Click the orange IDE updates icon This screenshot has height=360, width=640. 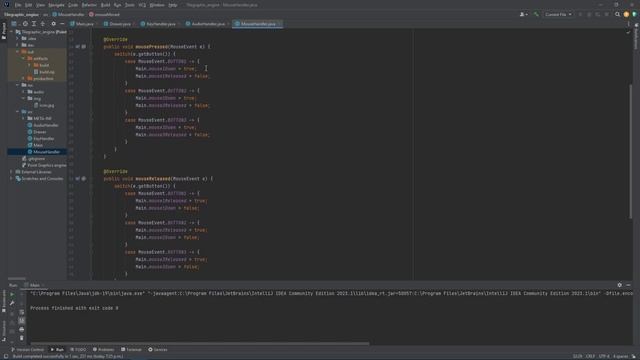626,14
